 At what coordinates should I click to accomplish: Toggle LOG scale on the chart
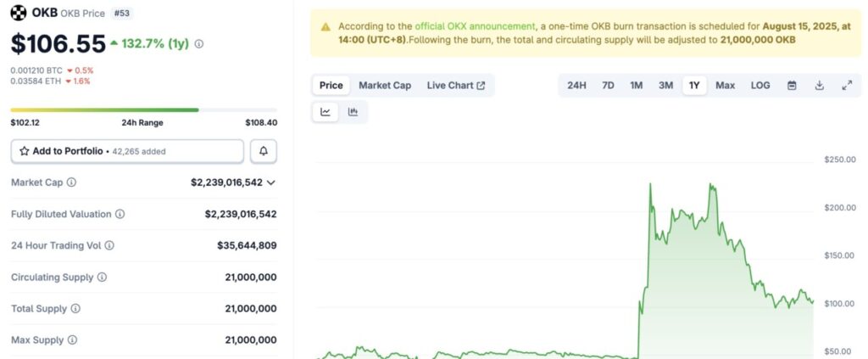(760, 85)
